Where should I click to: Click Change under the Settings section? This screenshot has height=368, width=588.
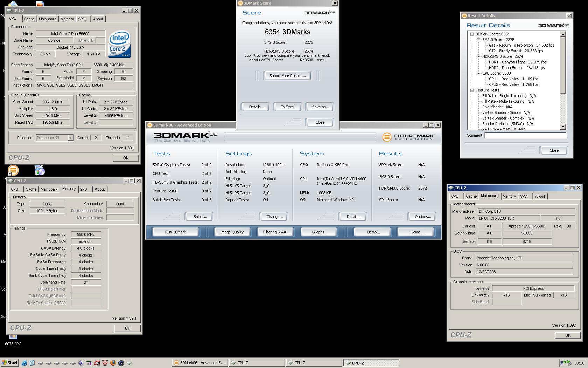[274, 217]
